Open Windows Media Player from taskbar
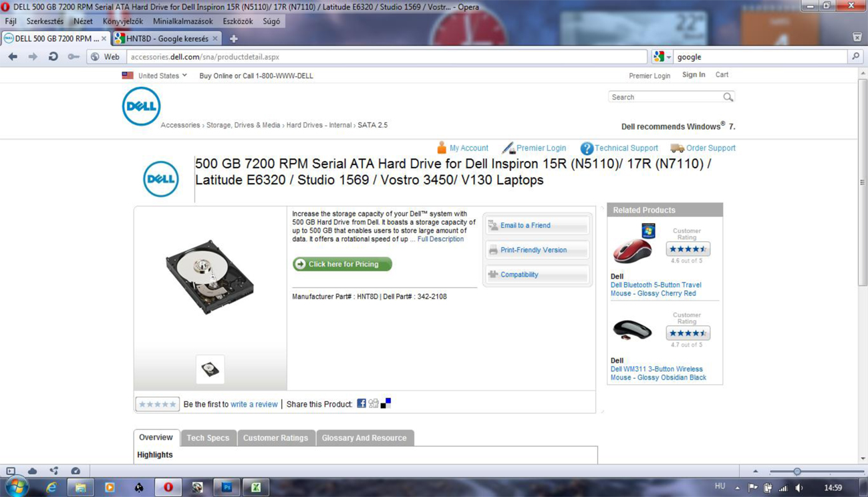Image resolution: width=868 pixels, height=497 pixels. click(x=110, y=488)
